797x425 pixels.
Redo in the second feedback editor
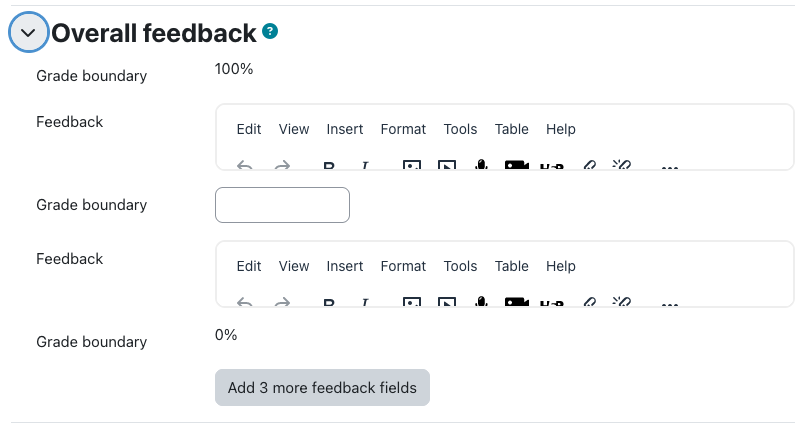(x=282, y=302)
